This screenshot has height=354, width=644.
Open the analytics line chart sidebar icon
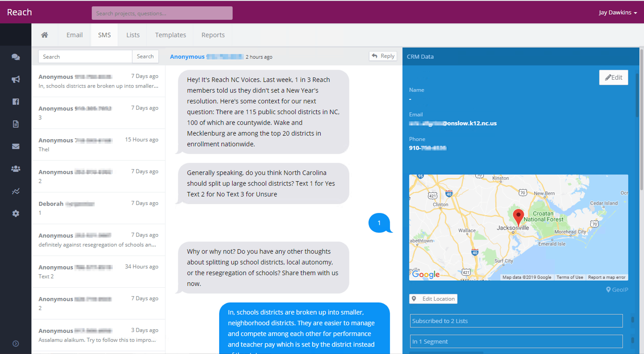click(15, 191)
